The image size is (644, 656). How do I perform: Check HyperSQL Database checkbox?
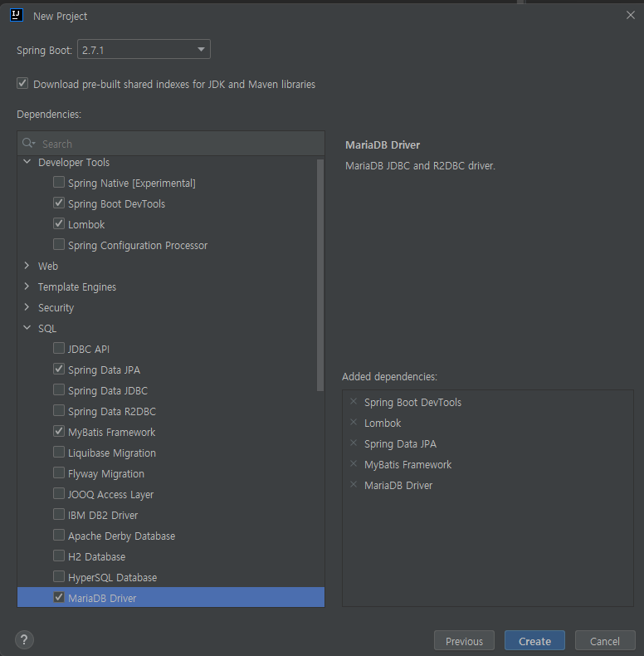(59, 576)
